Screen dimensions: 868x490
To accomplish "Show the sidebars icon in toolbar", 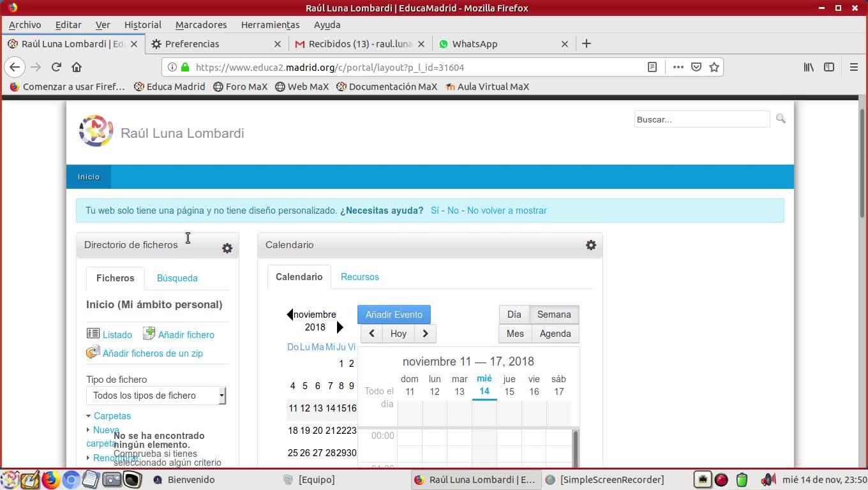I will point(829,67).
